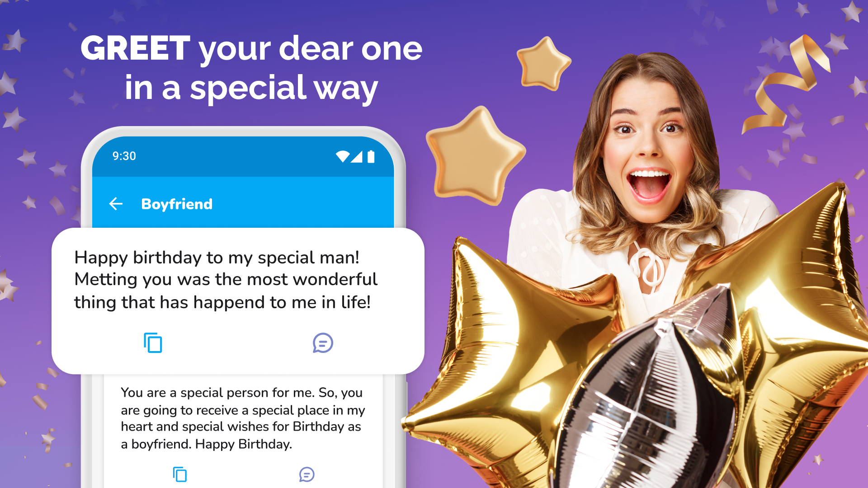Click the 'in a special way' headline line

tap(251, 89)
